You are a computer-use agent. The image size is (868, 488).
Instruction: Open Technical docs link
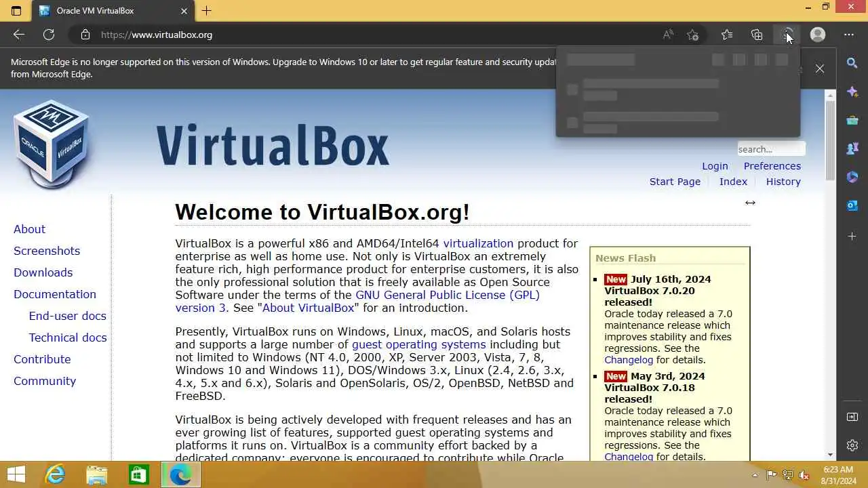[68, 338]
